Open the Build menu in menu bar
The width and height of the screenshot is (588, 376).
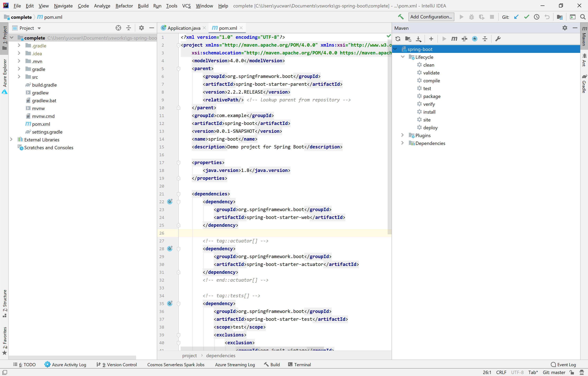(x=143, y=5)
